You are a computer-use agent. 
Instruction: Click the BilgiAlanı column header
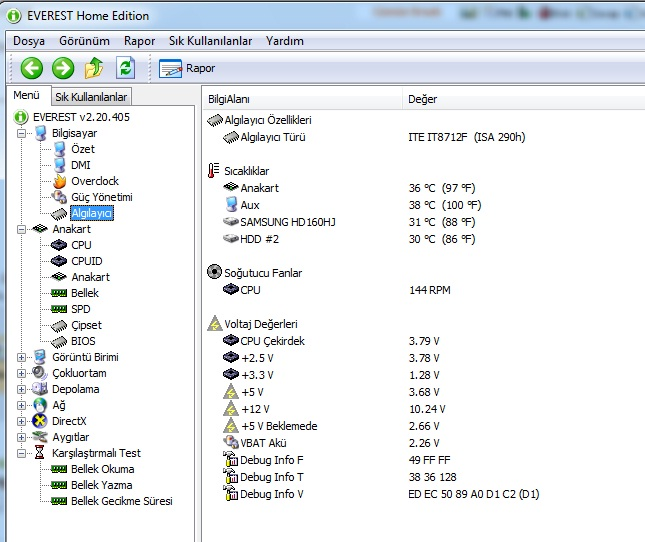229,99
